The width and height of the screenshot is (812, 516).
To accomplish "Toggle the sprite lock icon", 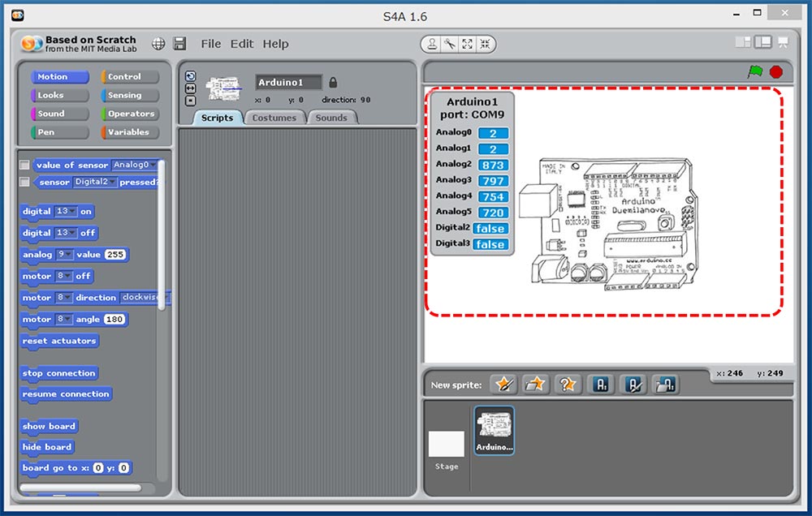I will tap(333, 82).
